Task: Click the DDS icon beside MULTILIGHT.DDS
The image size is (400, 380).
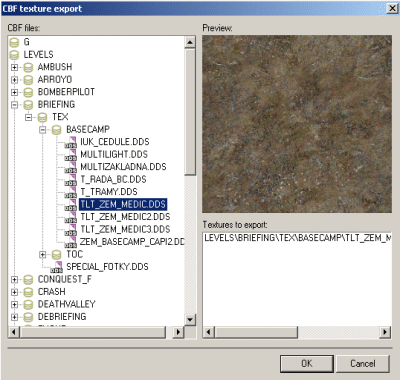Action: click(x=71, y=155)
